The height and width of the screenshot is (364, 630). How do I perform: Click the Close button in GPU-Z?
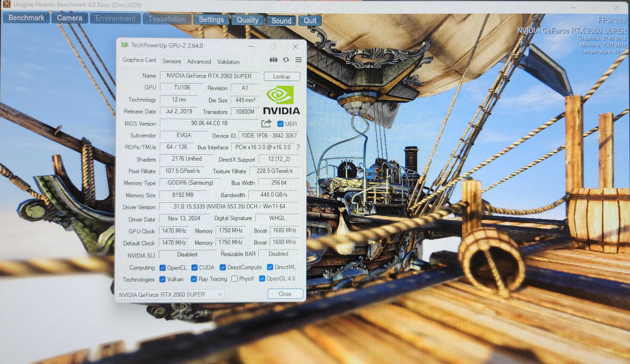pos(285,294)
